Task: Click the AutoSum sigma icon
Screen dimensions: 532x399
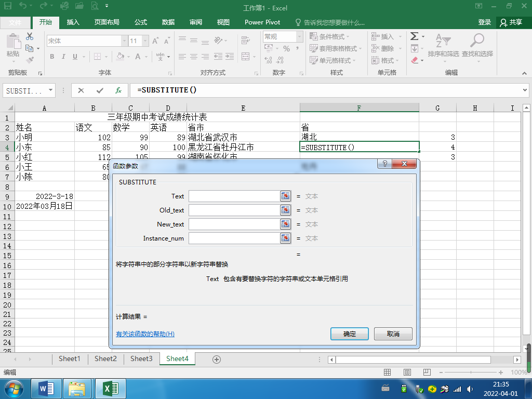Action: (414, 36)
